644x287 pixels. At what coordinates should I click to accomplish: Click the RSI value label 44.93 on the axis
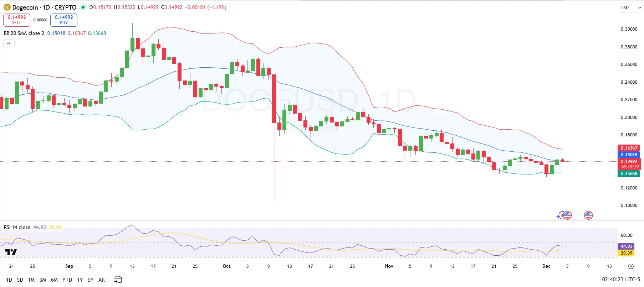click(626, 246)
